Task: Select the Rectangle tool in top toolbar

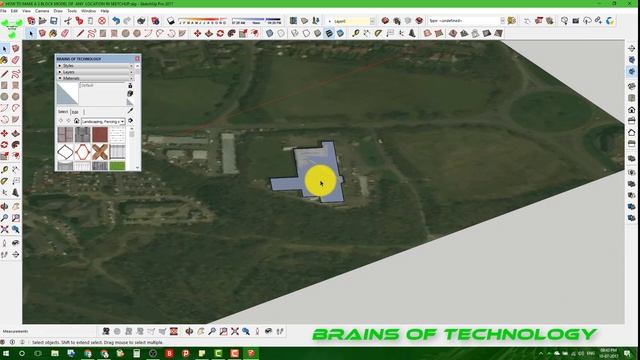Action: pos(103,33)
